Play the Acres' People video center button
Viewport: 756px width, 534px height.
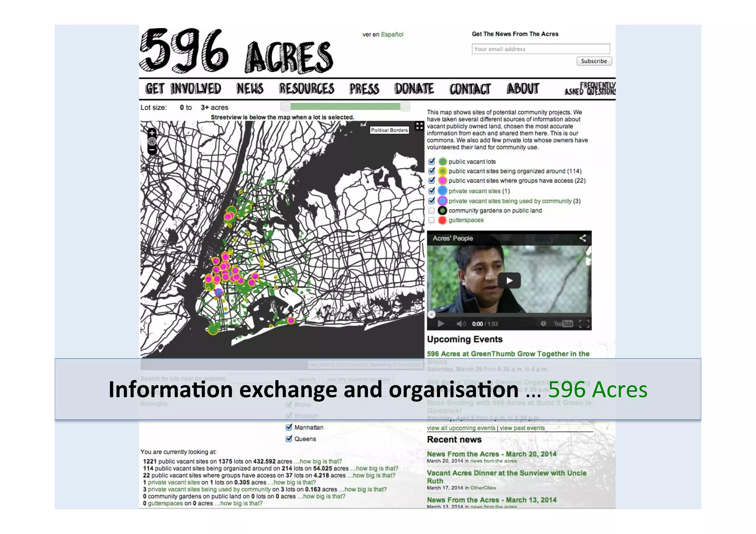pyautogui.click(x=509, y=281)
